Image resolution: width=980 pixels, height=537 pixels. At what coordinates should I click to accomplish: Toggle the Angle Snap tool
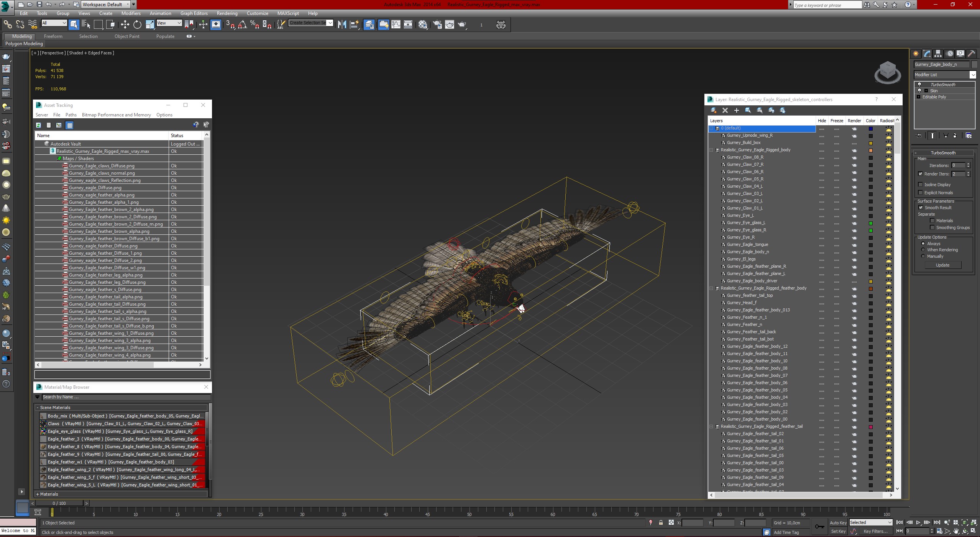pyautogui.click(x=242, y=25)
